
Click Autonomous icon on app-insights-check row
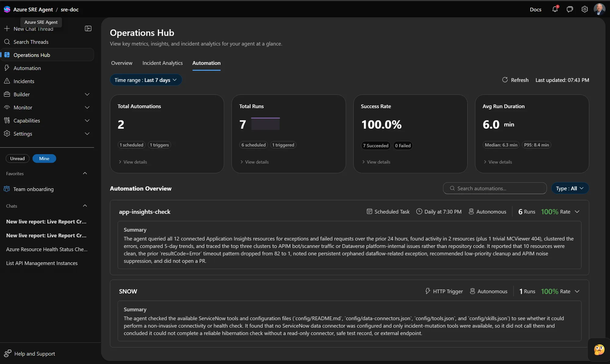(471, 212)
